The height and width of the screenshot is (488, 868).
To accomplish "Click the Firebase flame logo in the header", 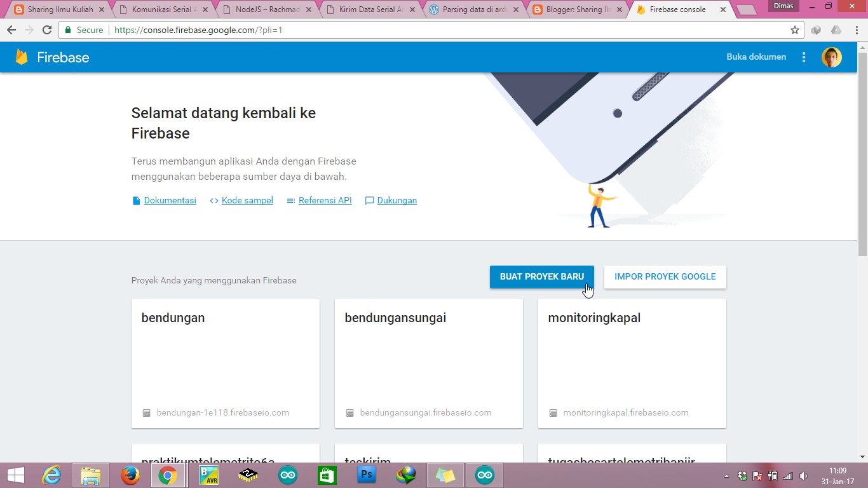I will pyautogui.click(x=22, y=57).
